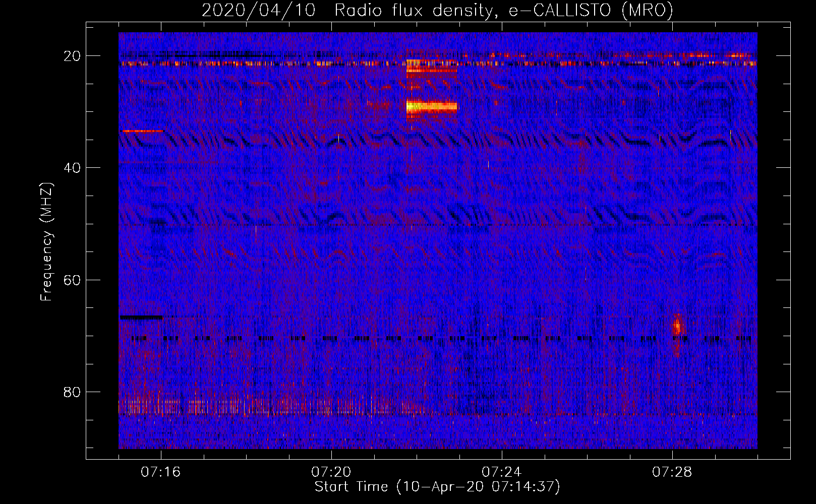The image size is (816, 504).
Task: Click the "07:28" time tick label
Action: [x=672, y=472]
